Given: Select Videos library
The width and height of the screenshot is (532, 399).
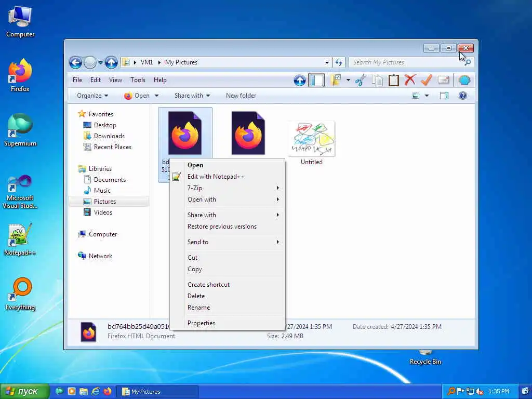Looking at the screenshot, I should tap(103, 212).
